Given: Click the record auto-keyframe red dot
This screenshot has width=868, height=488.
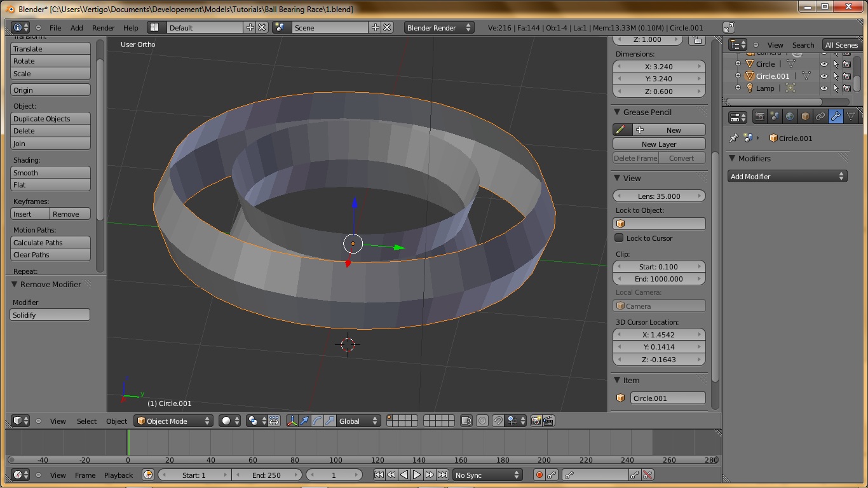Looking at the screenshot, I should (539, 475).
